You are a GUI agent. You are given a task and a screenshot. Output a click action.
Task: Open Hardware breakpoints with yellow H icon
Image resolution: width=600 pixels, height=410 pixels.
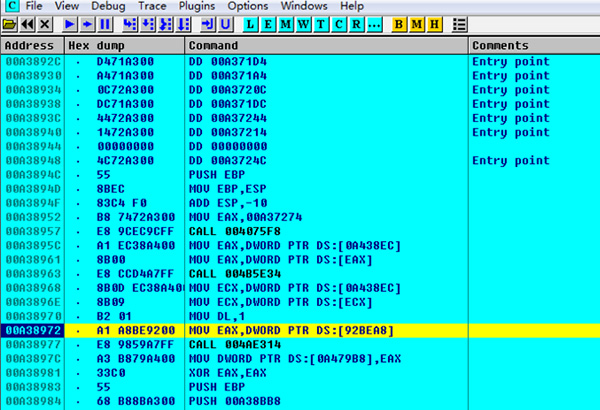click(434, 25)
